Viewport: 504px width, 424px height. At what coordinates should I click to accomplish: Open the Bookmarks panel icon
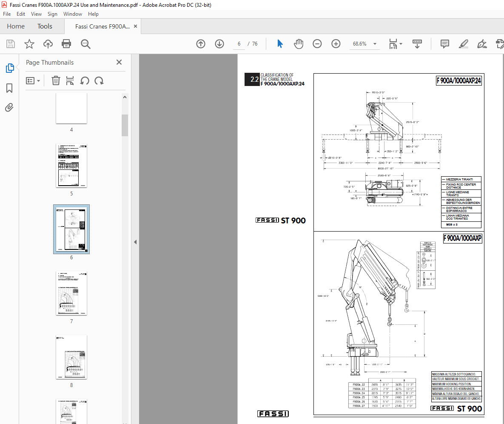[9, 88]
